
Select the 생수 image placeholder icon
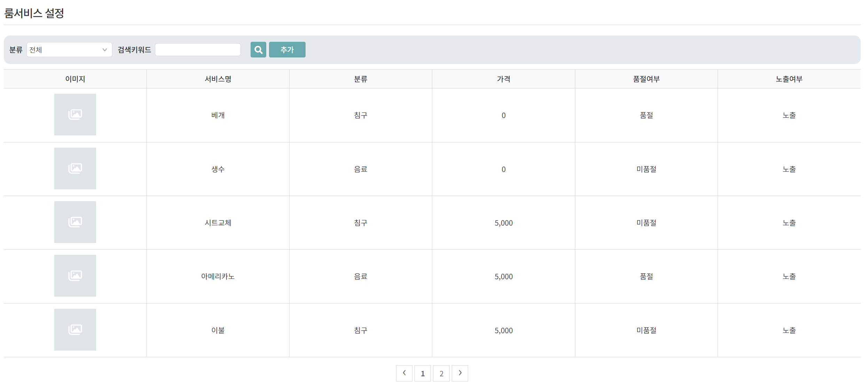(x=75, y=168)
